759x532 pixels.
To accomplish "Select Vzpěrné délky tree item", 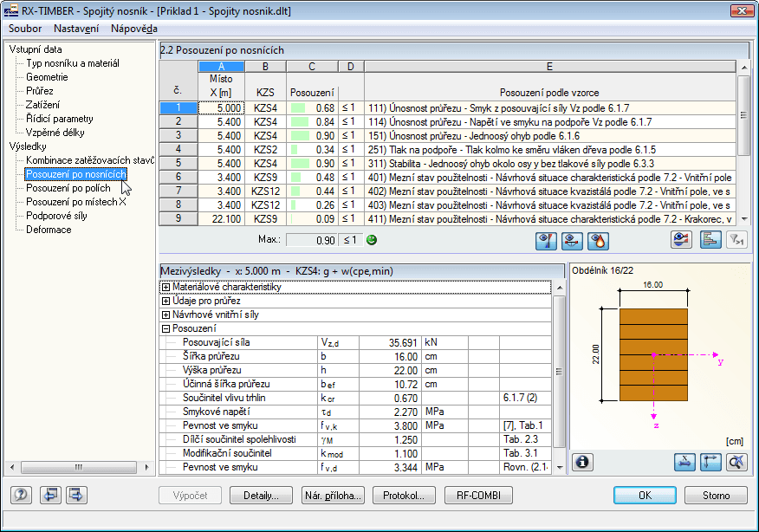I will point(55,133).
